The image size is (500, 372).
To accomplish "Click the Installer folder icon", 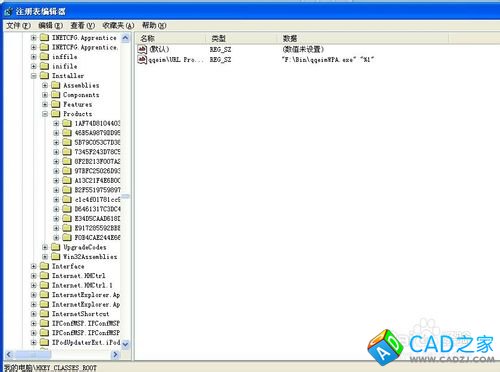I will 44,76.
